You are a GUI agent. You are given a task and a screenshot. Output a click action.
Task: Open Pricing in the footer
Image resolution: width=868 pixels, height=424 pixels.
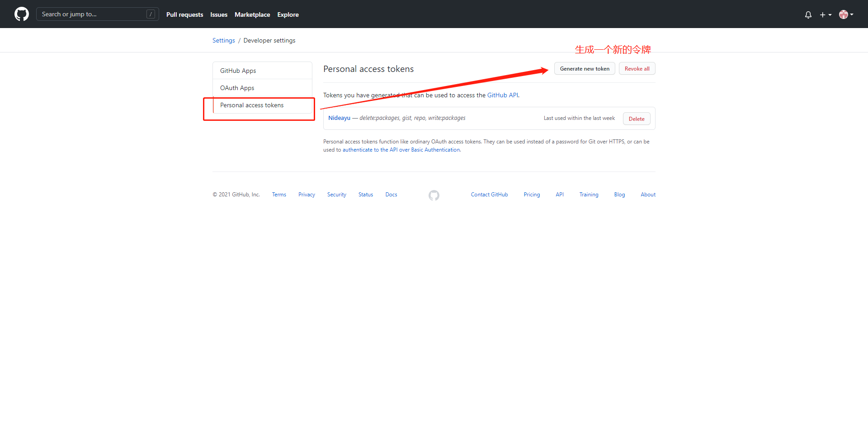pyautogui.click(x=532, y=195)
